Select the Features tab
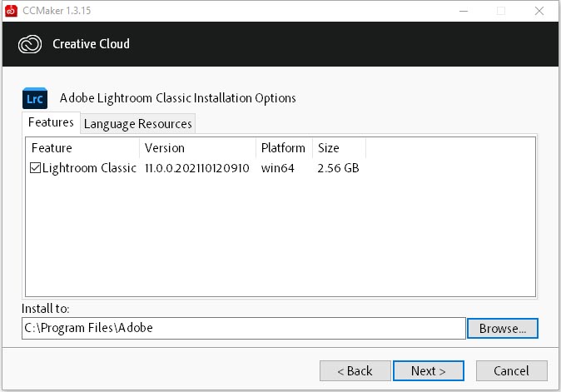561x392 pixels. [x=51, y=122]
